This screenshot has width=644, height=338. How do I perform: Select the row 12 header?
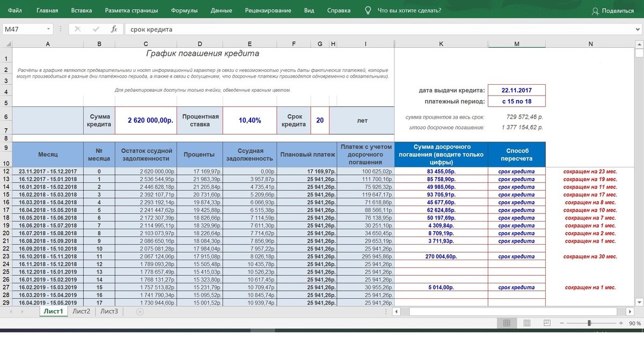click(x=6, y=171)
